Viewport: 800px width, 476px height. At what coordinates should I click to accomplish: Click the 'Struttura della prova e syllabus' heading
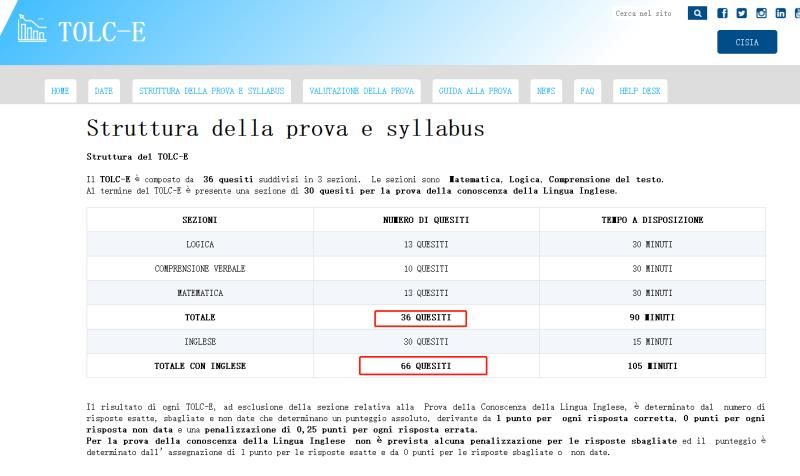285,128
